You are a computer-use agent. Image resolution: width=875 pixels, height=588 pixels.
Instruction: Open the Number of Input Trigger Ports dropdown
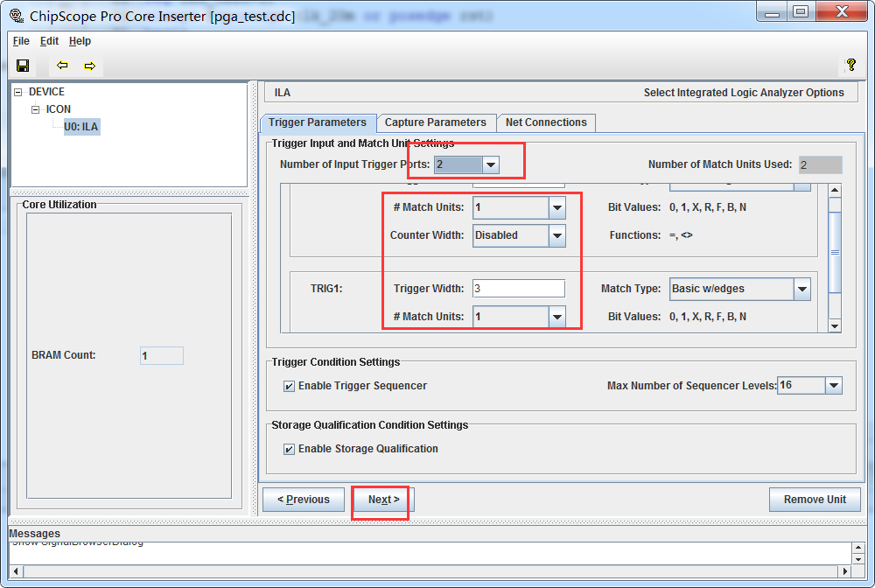[490, 164]
